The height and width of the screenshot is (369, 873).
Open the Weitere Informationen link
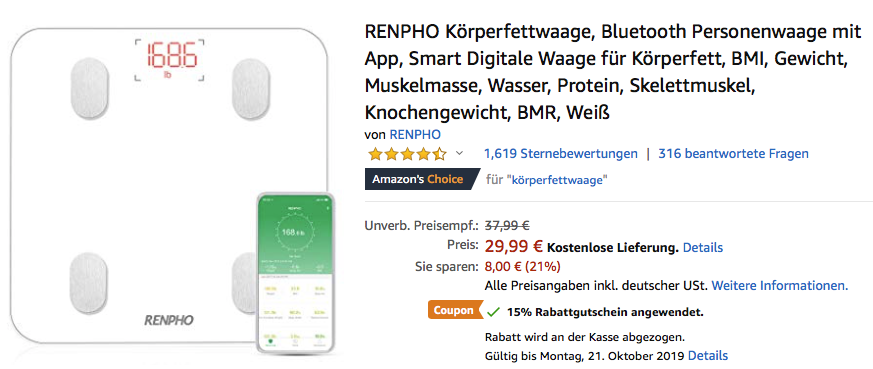point(779,286)
